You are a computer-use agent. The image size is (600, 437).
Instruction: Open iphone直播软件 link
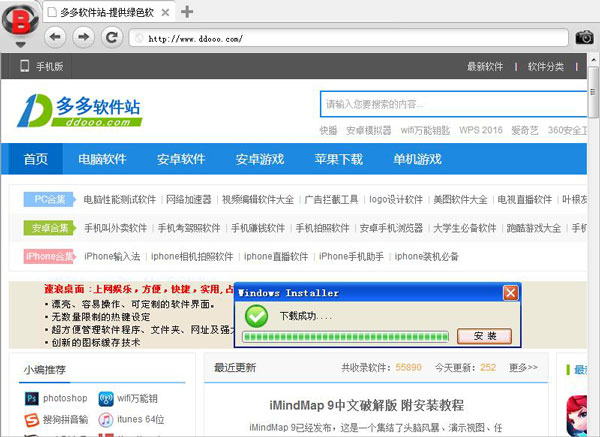276,256
